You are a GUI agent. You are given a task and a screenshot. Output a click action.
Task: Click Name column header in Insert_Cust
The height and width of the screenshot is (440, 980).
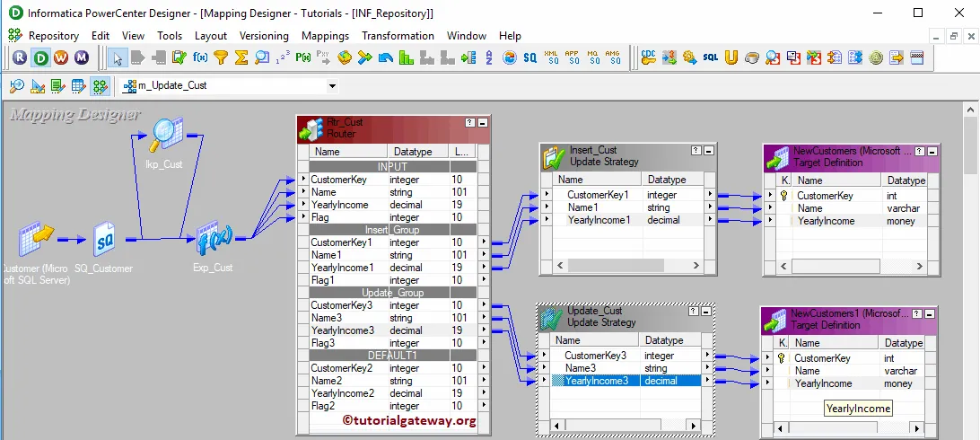point(599,180)
